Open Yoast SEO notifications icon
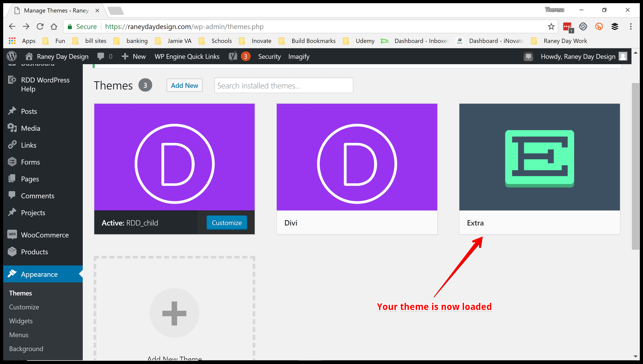 pyautogui.click(x=239, y=56)
